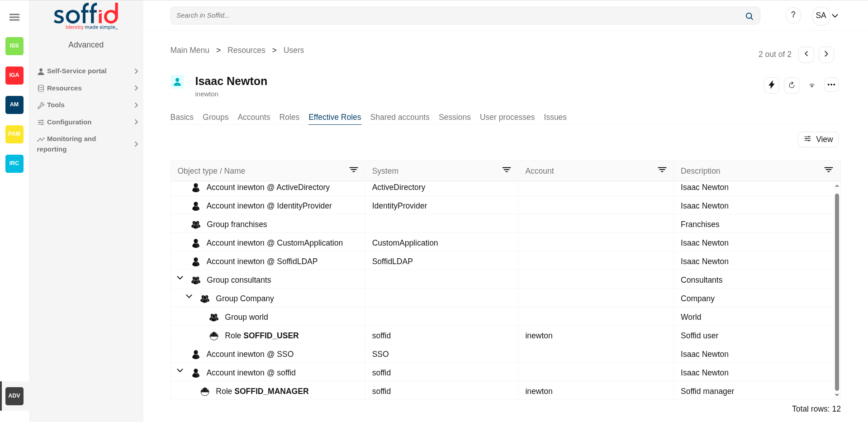This screenshot has height=422, width=868.
Task: Switch to the Issues tab
Action: (x=555, y=117)
